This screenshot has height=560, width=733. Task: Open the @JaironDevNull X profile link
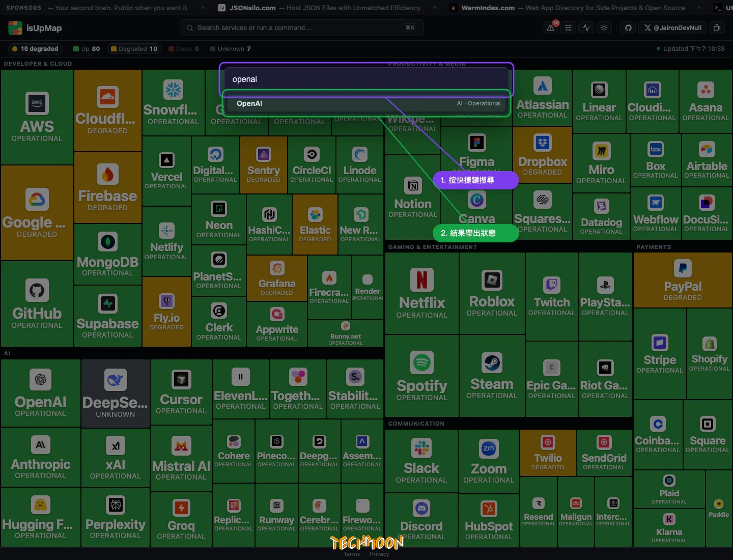(672, 28)
